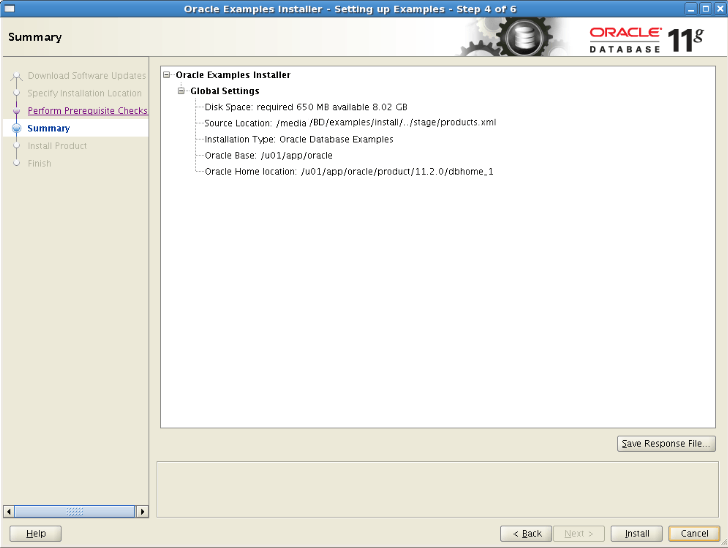The width and height of the screenshot is (728, 548).
Task: Click the Back button
Action: point(526,534)
